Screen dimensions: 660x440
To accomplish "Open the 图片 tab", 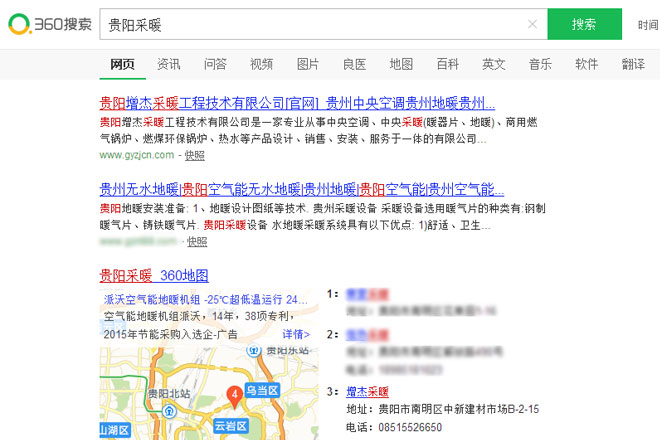I will tap(308, 64).
